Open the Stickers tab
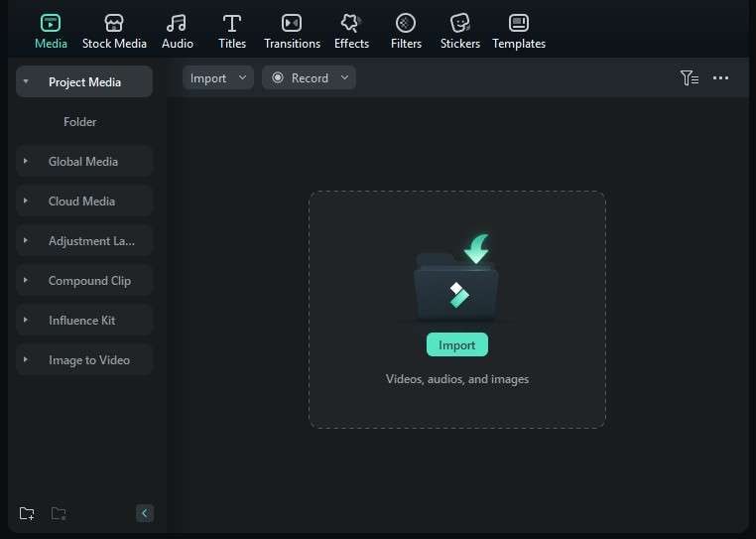756x539 pixels. click(x=460, y=32)
